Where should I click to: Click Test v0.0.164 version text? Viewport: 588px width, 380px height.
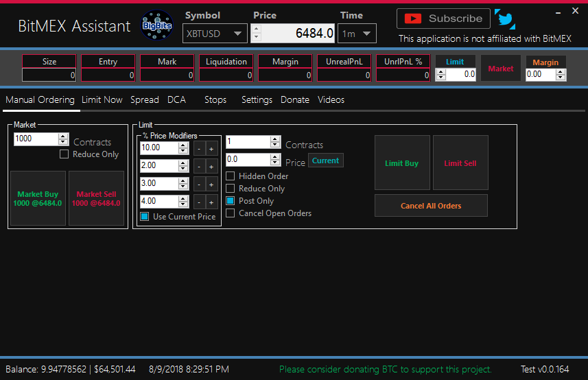(545, 369)
